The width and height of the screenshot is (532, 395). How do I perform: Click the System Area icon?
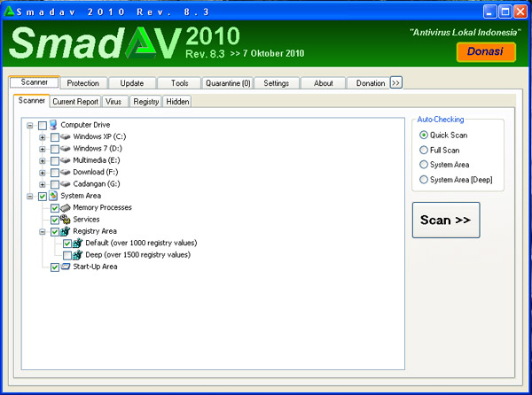[x=53, y=196]
